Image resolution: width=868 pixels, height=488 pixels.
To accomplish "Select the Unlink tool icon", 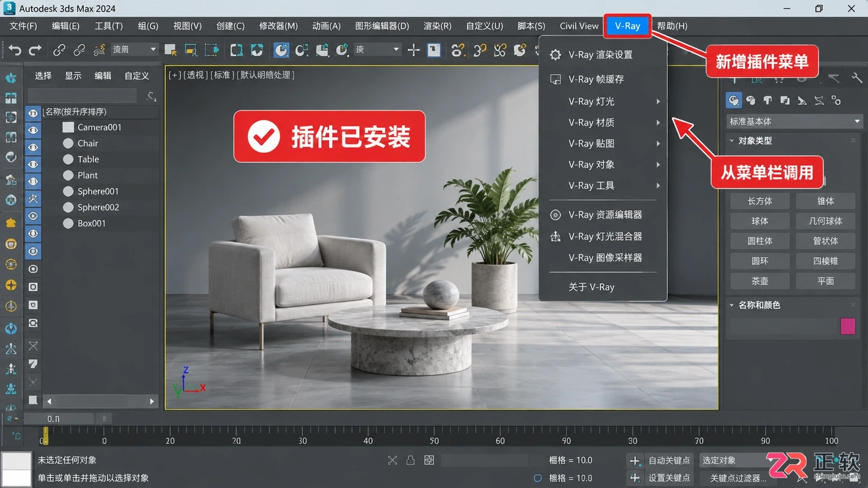I will 79,50.
